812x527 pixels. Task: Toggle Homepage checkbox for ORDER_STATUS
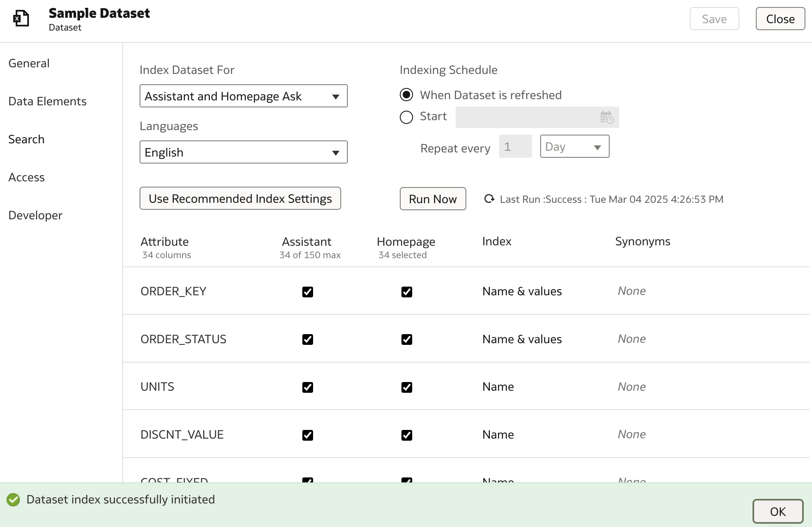[407, 339]
